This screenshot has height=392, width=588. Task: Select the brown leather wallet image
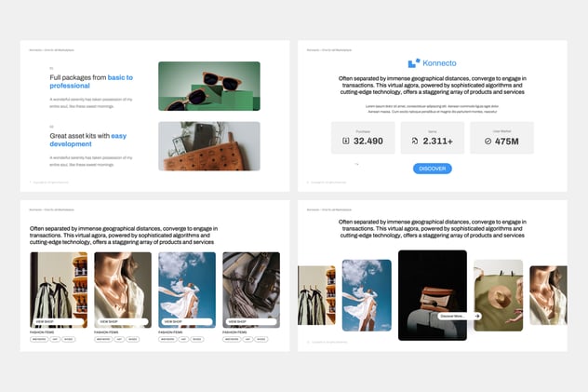point(208,146)
